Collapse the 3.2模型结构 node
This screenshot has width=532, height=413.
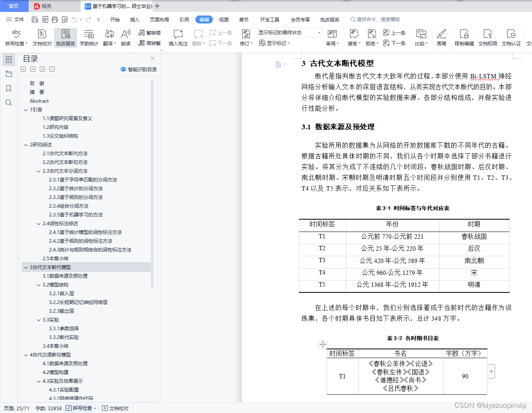(x=39, y=285)
